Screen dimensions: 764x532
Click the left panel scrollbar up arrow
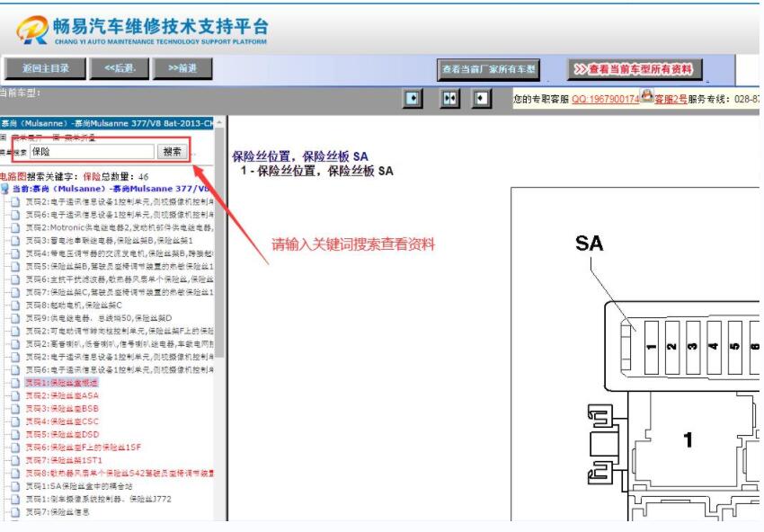click(219, 122)
